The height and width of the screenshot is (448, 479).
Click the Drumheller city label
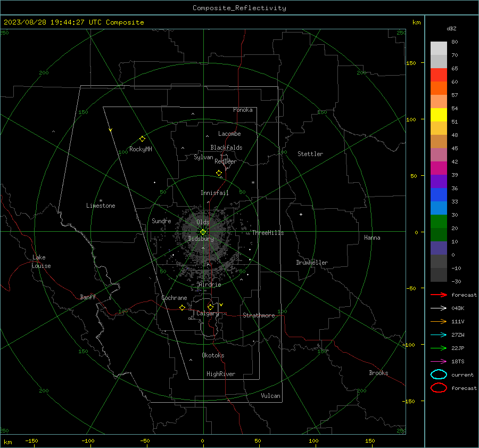click(x=312, y=263)
